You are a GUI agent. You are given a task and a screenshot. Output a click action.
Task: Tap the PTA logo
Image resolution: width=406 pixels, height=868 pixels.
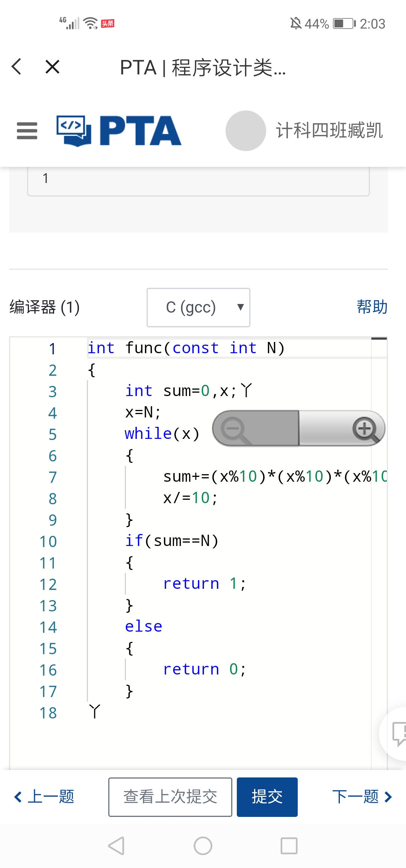pyautogui.click(x=119, y=131)
